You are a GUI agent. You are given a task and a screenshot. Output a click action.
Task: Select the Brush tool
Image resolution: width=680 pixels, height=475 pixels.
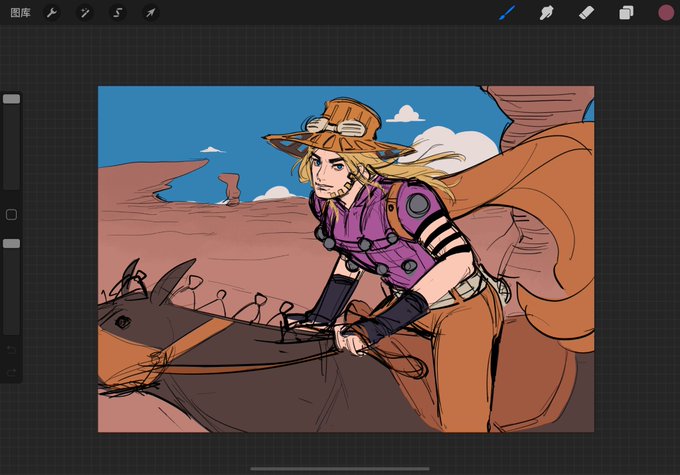[507, 13]
